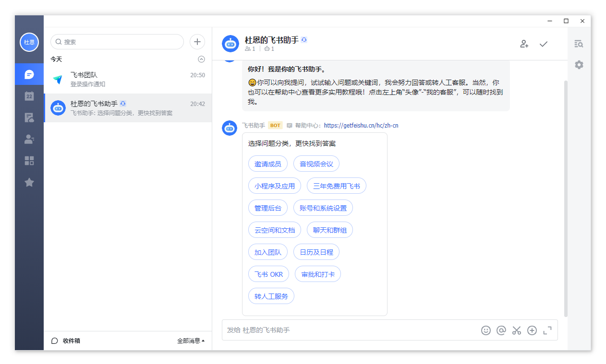Choose the 三年免费用飞书 category

point(337,186)
